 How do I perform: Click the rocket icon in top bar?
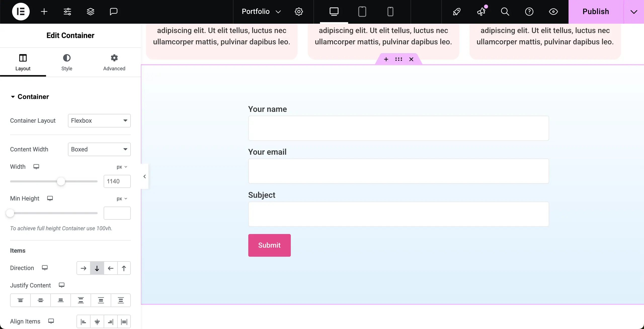pos(457,12)
